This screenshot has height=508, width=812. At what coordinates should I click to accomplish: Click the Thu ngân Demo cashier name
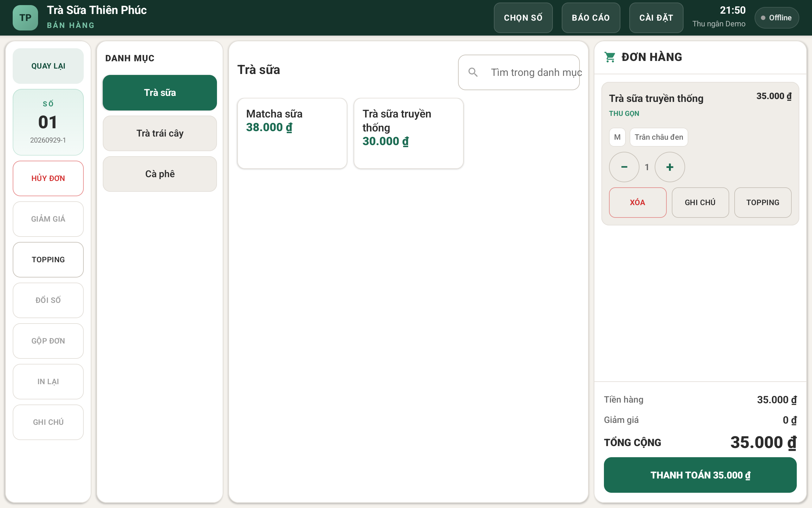719,24
